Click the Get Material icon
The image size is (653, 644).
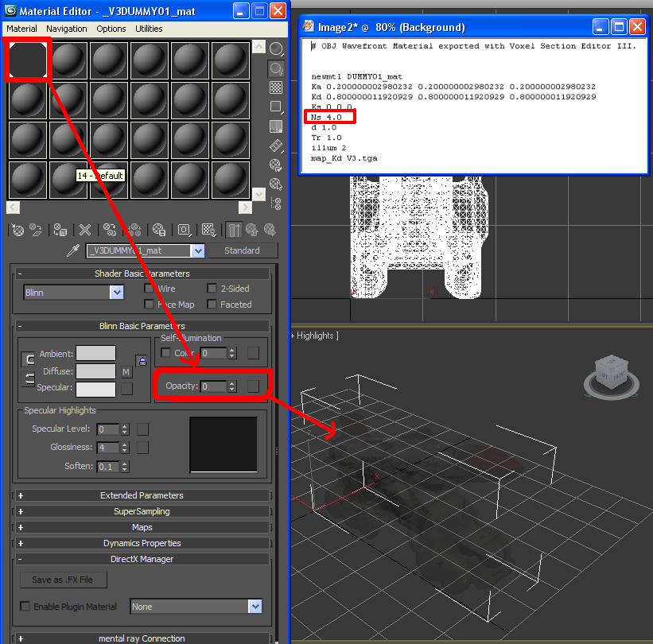pyautogui.click(x=17, y=230)
